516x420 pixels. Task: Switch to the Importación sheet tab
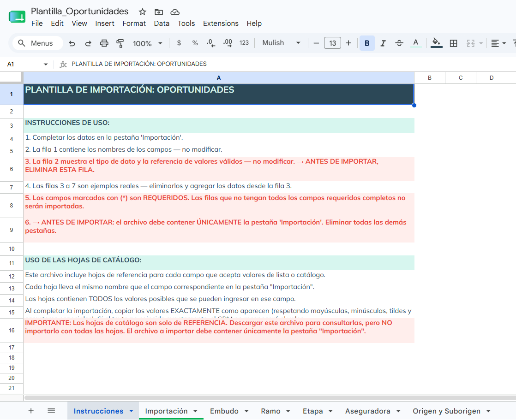pos(166,411)
